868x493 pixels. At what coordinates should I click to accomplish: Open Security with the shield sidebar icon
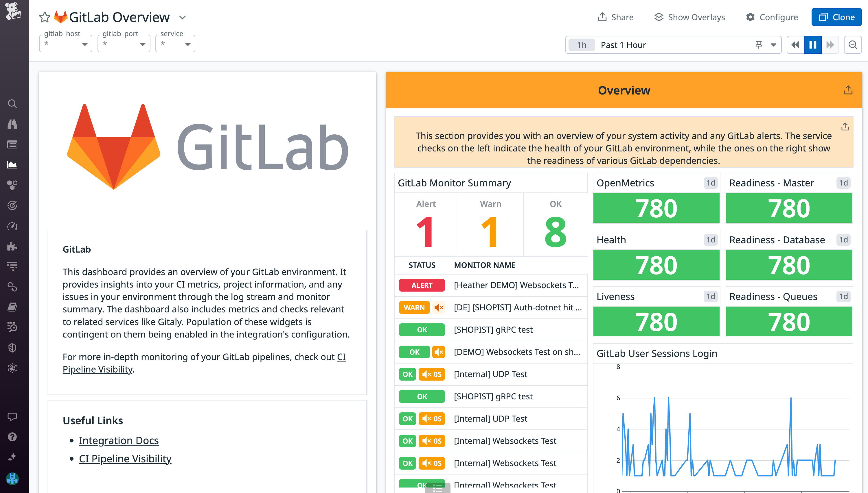tap(12, 348)
